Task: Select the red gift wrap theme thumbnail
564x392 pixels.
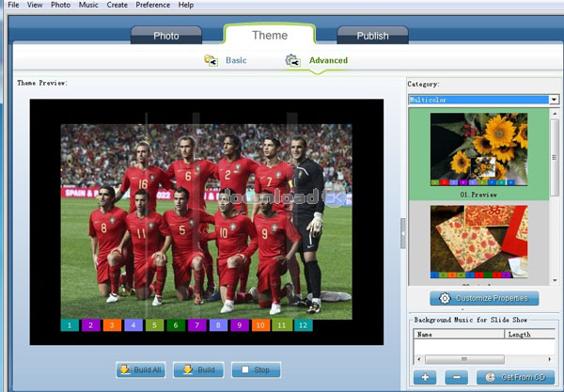Action: pyautogui.click(x=479, y=240)
